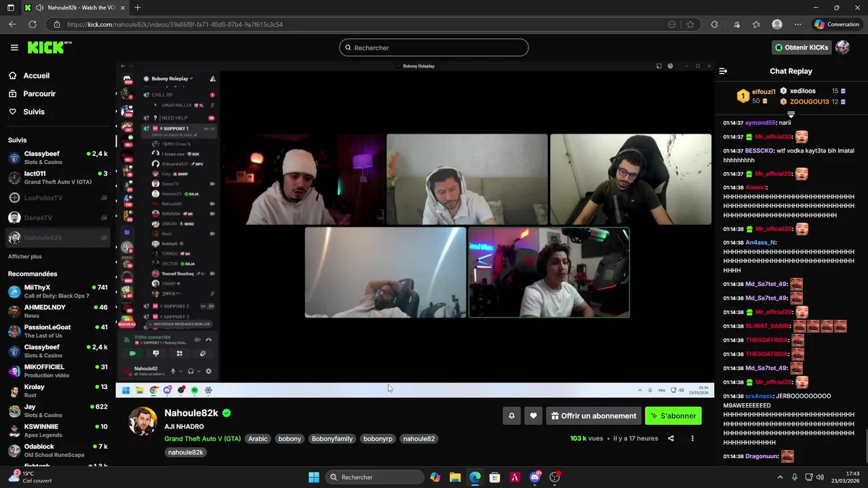Click the address bar URL
The width and height of the screenshot is (868, 488).
pos(175,24)
